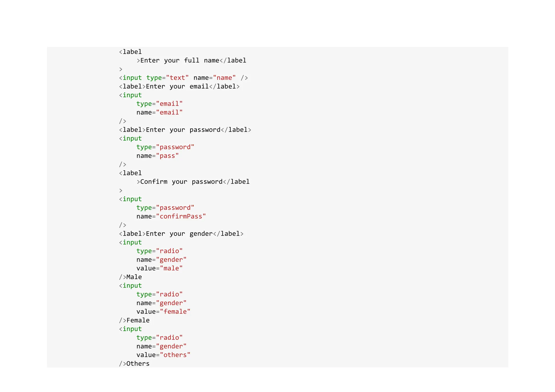Viewport: 555px width, 392px height.
Task: Click the last type="radio" attribute
Action: 159,338
